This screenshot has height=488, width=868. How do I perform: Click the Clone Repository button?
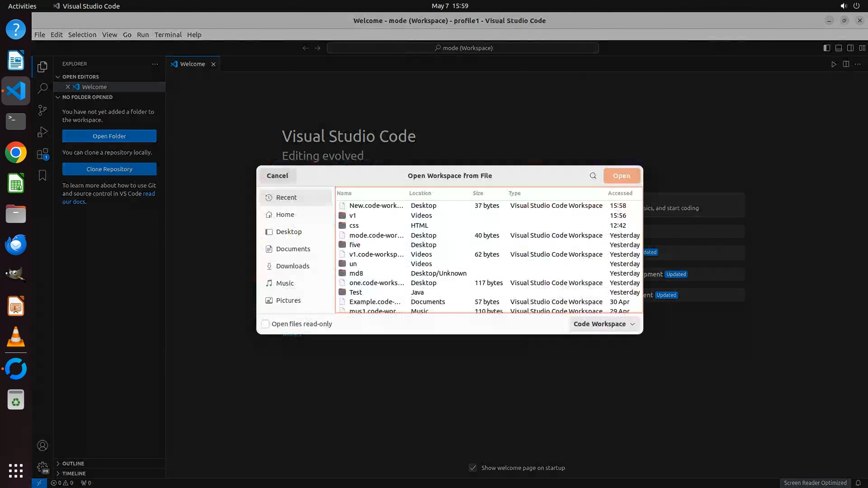[109, 169]
